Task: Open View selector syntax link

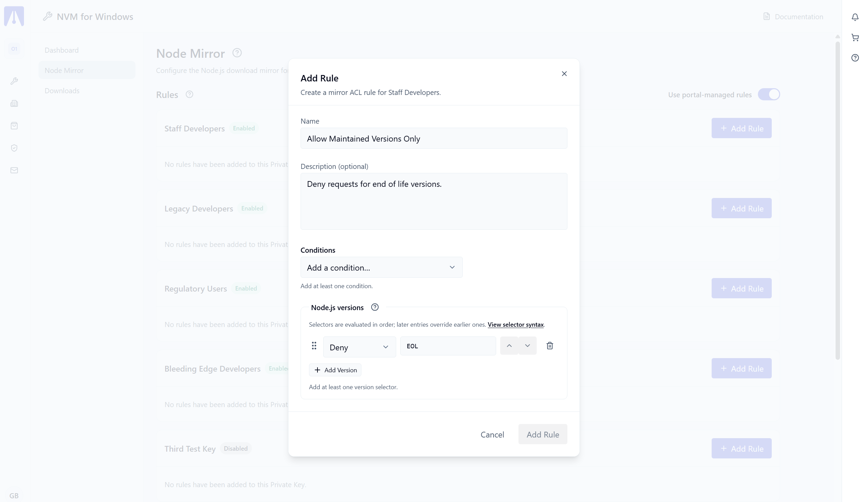Action: pyautogui.click(x=516, y=324)
